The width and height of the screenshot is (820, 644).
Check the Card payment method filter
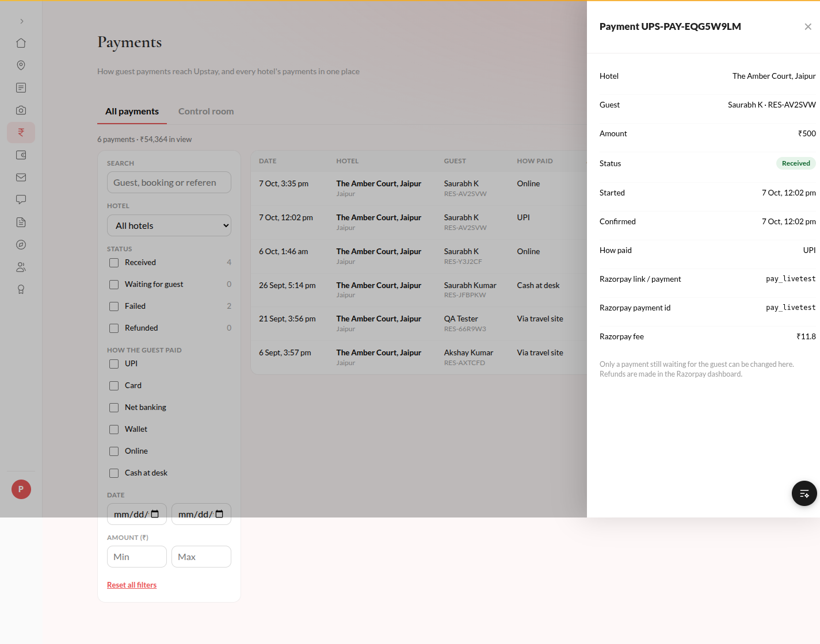[114, 386]
